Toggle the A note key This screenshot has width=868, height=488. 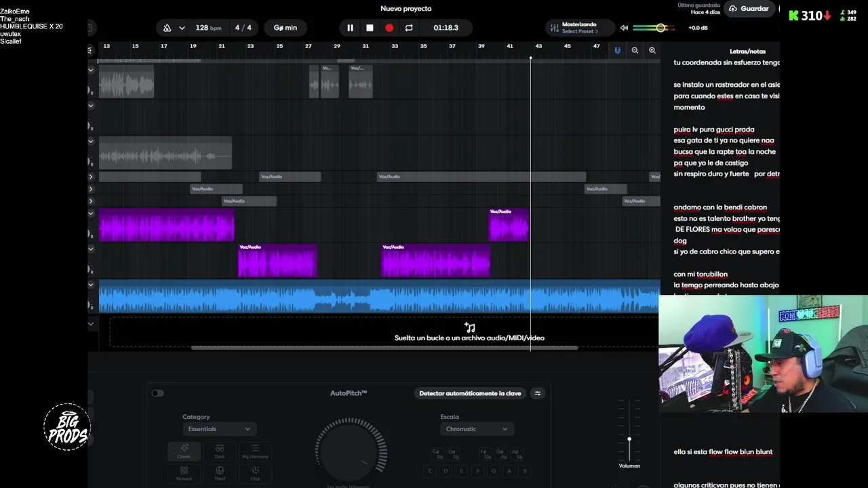(509, 471)
